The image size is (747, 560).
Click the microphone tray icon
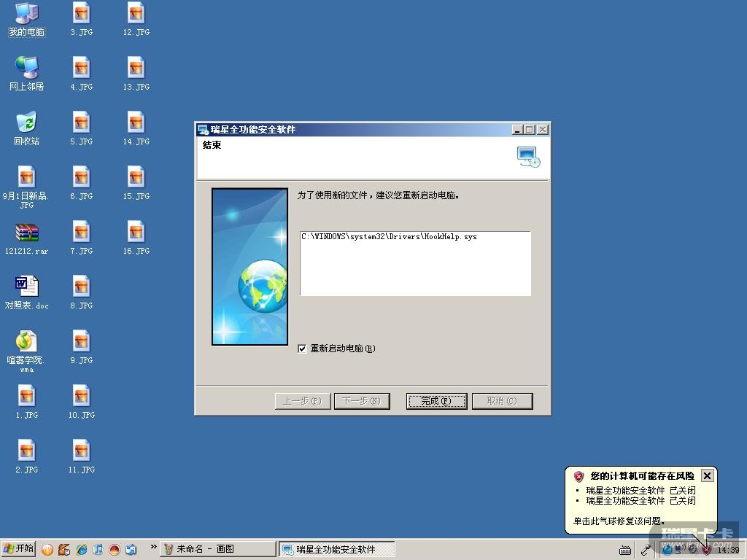coord(646,550)
